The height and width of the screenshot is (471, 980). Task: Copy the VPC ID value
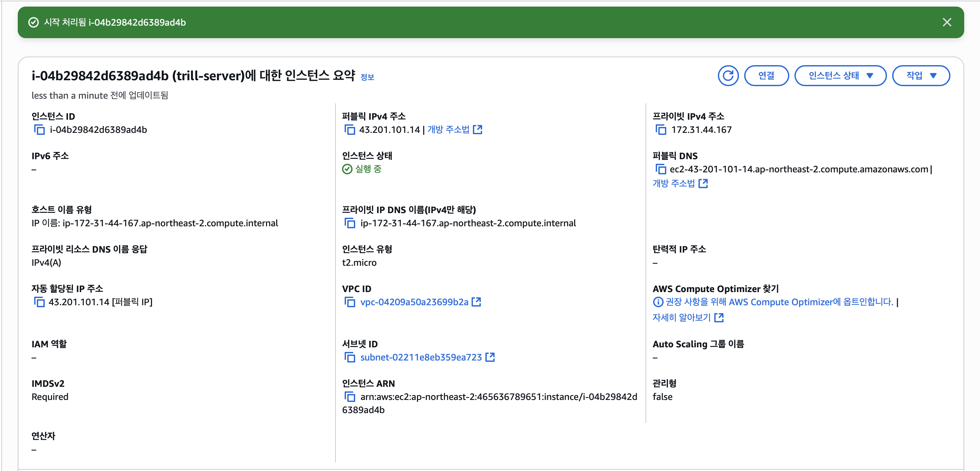[349, 302]
